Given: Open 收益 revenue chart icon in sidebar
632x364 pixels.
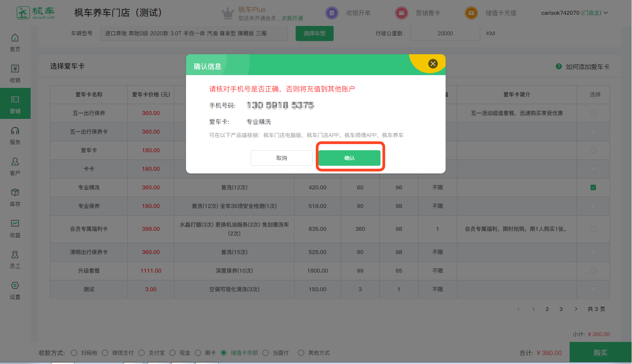Looking at the screenshot, I should click(x=15, y=224).
